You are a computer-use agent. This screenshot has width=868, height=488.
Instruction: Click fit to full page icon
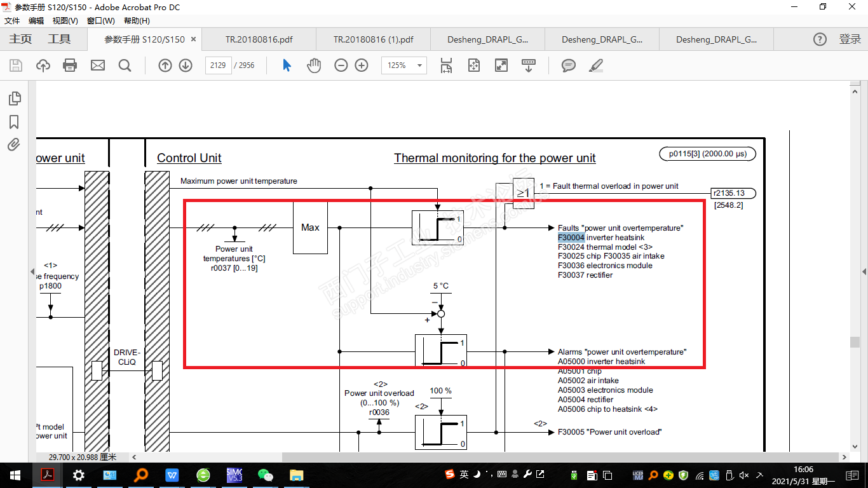pyautogui.click(x=473, y=65)
